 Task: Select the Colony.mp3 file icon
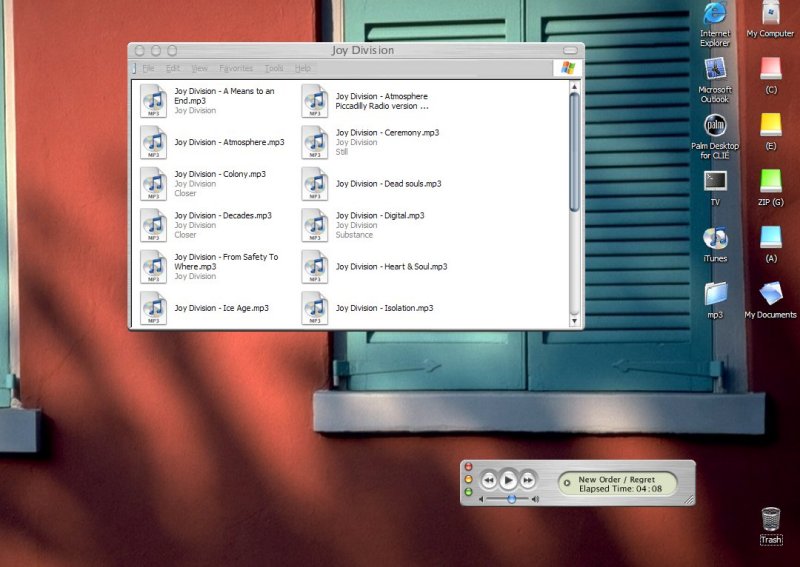tap(154, 184)
